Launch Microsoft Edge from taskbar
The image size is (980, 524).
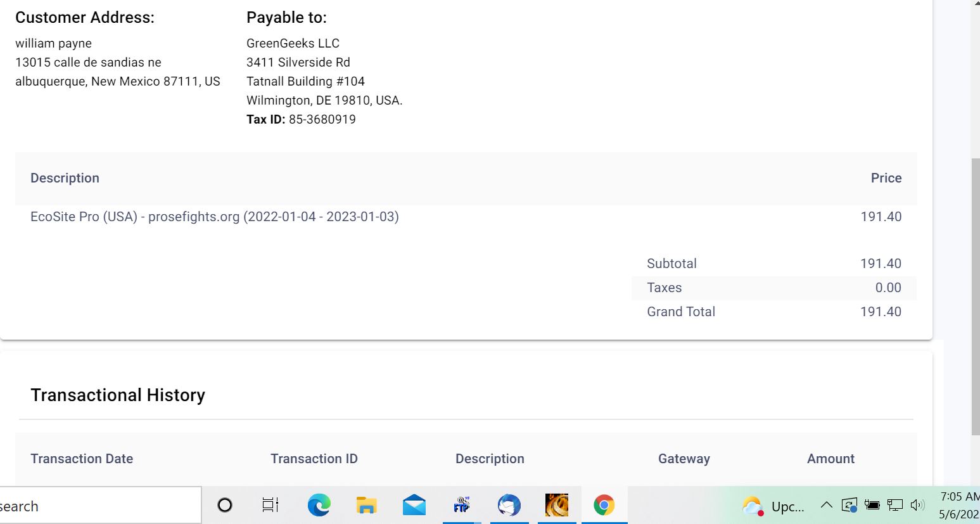tap(319, 505)
